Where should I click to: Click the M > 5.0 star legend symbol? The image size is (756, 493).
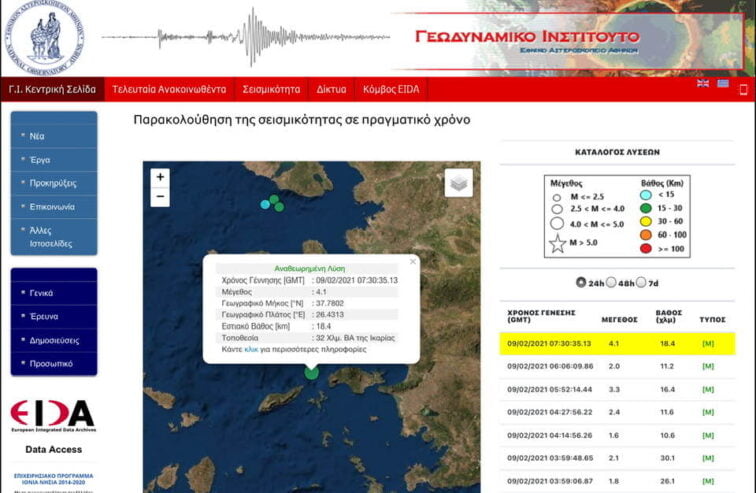[557, 244]
